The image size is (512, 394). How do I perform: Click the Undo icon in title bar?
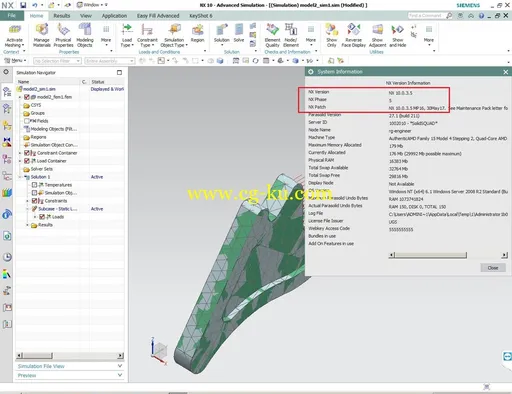coord(35,5)
